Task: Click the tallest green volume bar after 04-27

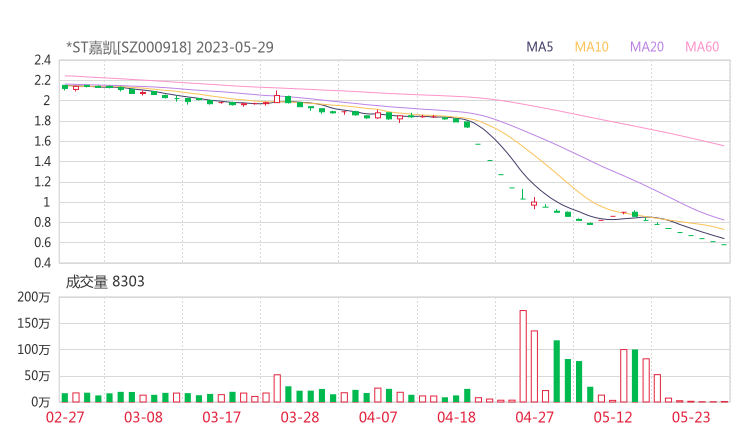Action: pyautogui.click(x=557, y=371)
